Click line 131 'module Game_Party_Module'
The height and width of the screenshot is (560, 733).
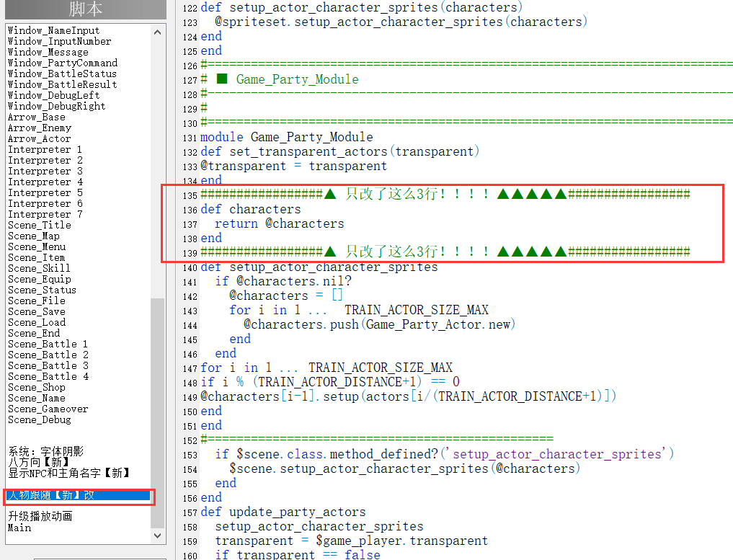click(287, 137)
